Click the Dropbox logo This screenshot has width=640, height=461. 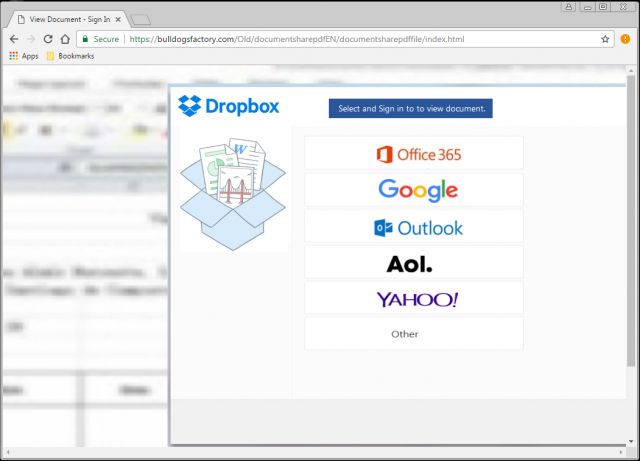pyautogui.click(x=229, y=106)
